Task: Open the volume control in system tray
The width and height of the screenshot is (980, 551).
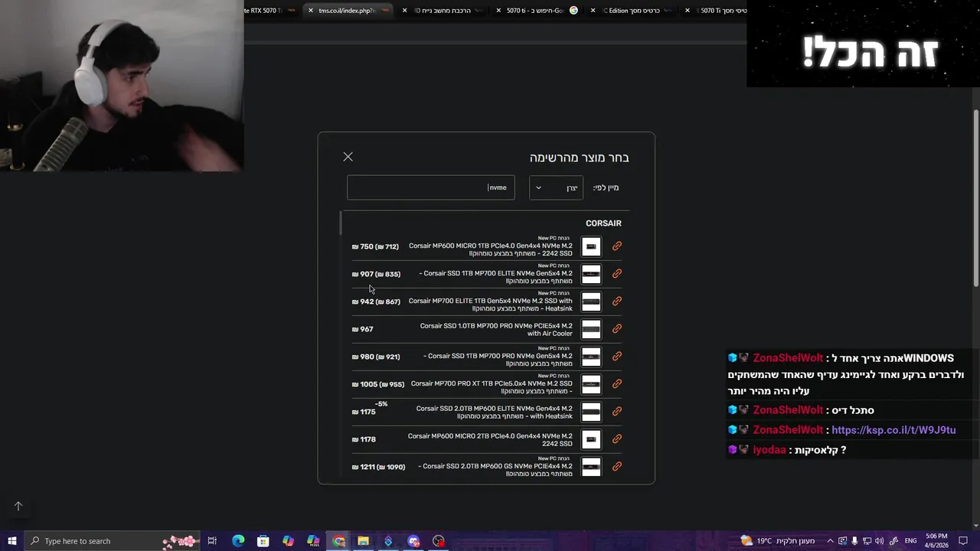Action: 879,541
